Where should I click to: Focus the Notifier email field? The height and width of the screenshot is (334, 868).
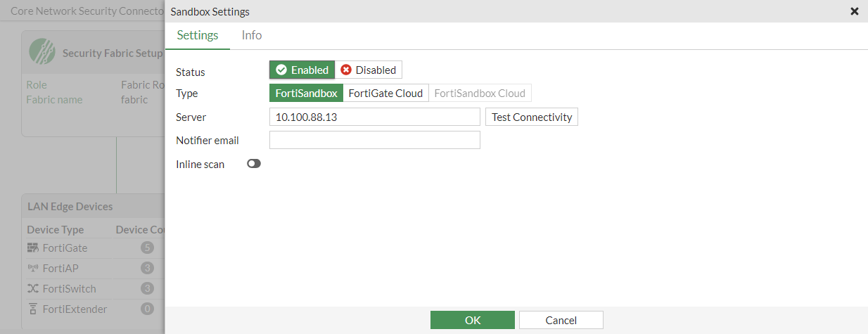click(x=374, y=140)
